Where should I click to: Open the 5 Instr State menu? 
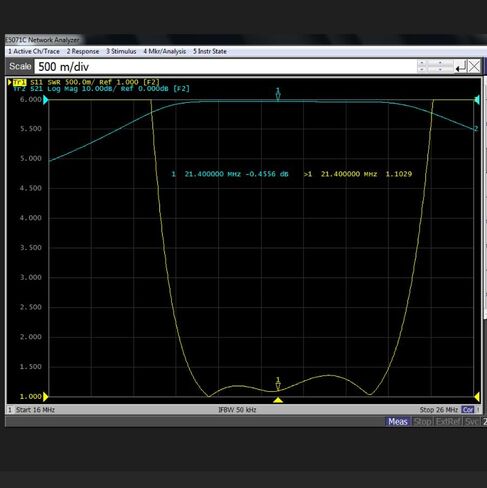point(210,51)
